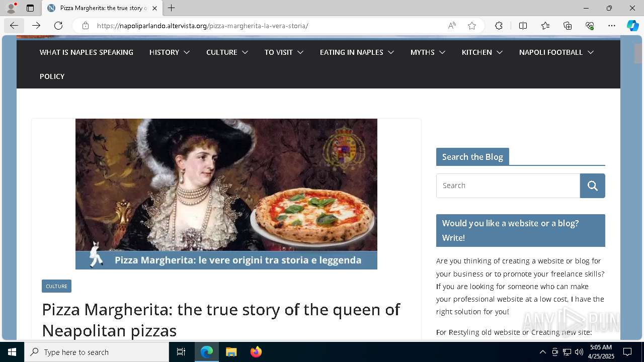Image resolution: width=644 pixels, height=362 pixels.
Task: Open notification center
Action: pos(627,352)
